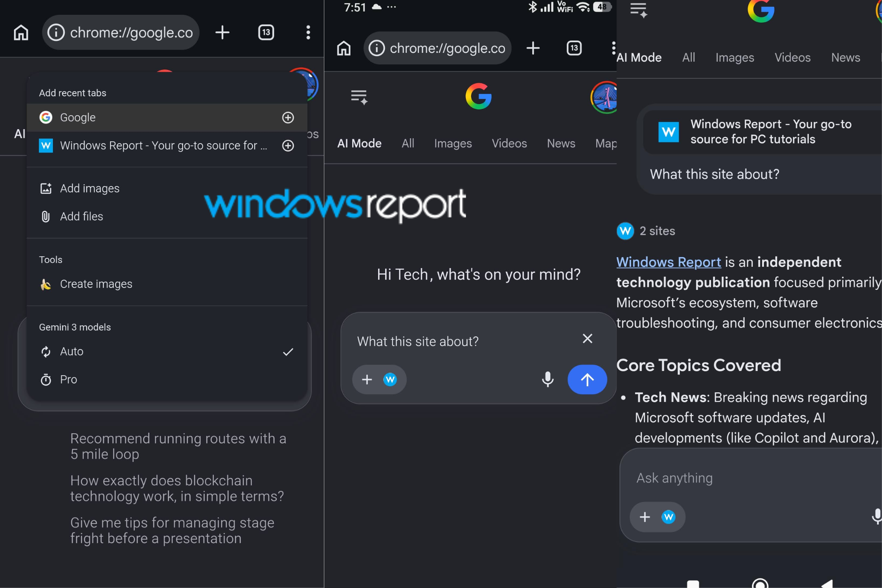The width and height of the screenshot is (882, 588).
Task: Switch to Images tab in middle screenshot
Action: [453, 144]
